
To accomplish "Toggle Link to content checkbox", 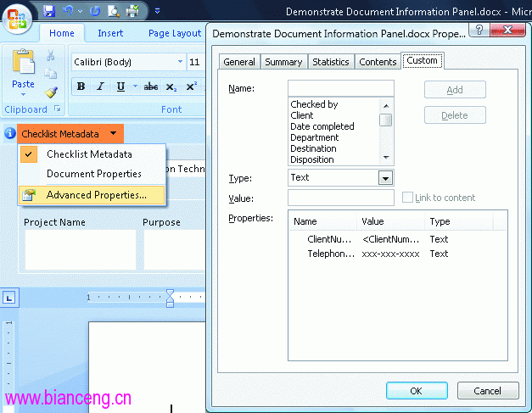I will [x=407, y=197].
